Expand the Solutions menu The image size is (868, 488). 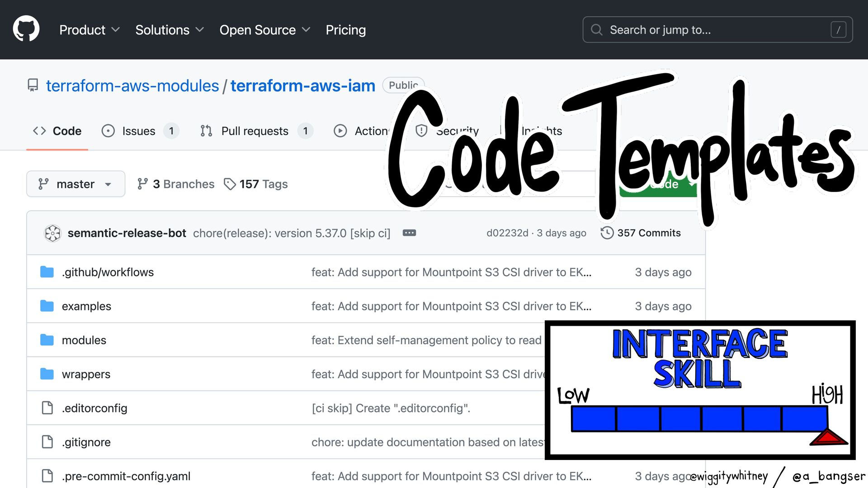coord(170,30)
